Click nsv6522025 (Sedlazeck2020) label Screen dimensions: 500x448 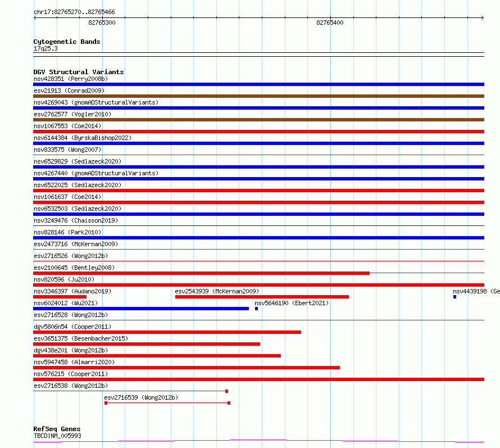pos(78,185)
